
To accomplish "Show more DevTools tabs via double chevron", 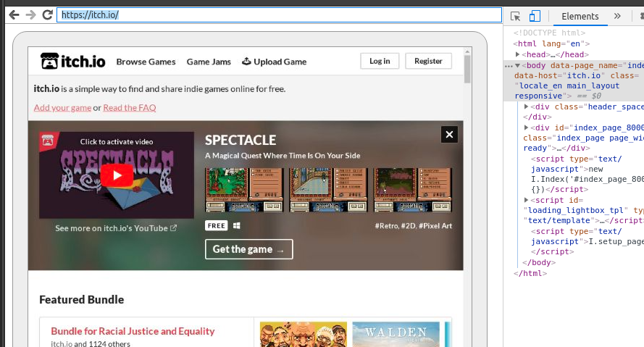I will coord(617,16).
